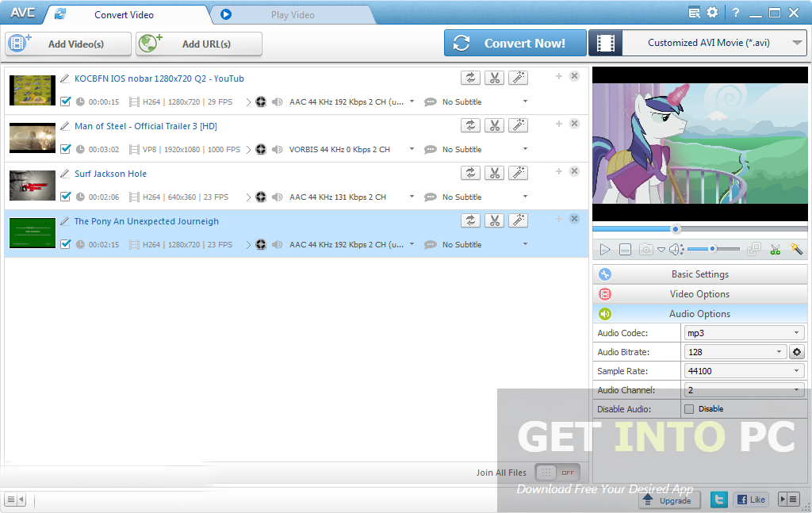Click the Upgrade button
This screenshot has height=513, width=812.
[669, 500]
